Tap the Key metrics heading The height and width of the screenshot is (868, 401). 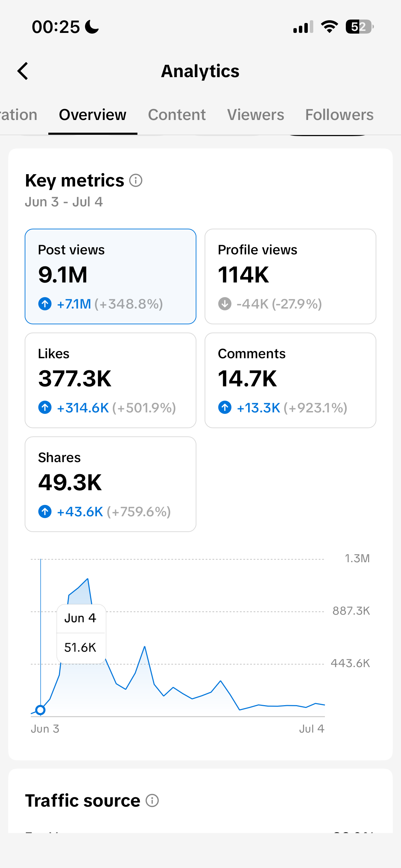(75, 181)
